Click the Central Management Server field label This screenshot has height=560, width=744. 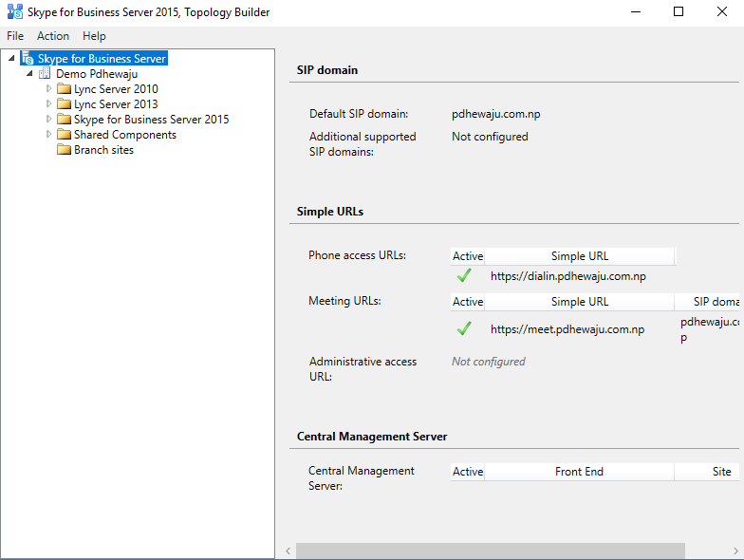(x=361, y=478)
